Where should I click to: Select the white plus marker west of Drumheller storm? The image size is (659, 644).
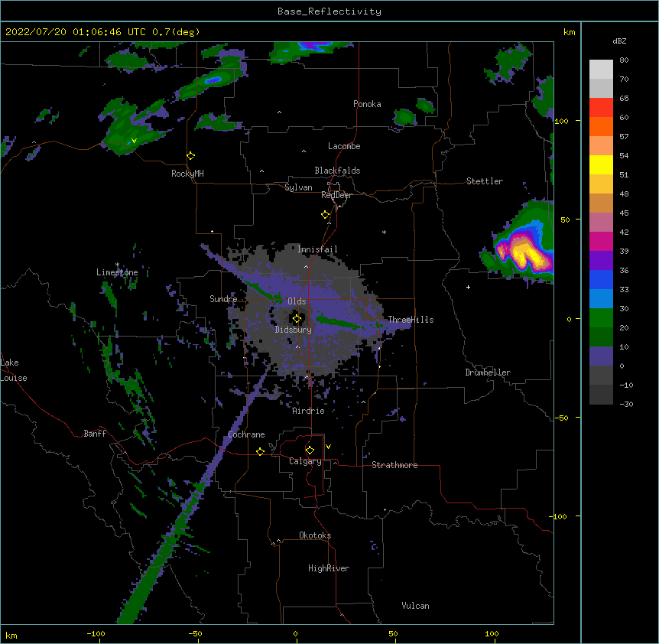(x=468, y=287)
